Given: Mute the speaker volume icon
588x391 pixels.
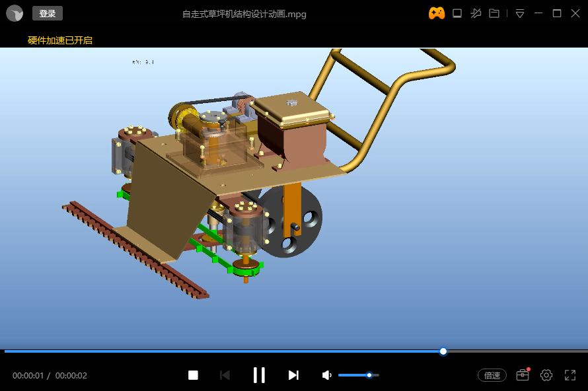Looking at the screenshot, I should coord(326,375).
